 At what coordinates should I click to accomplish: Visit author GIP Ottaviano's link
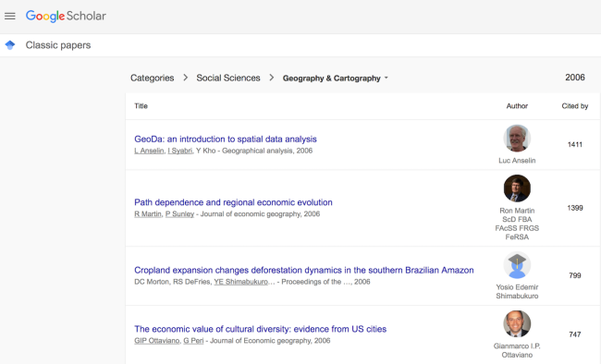pyautogui.click(x=157, y=341)
